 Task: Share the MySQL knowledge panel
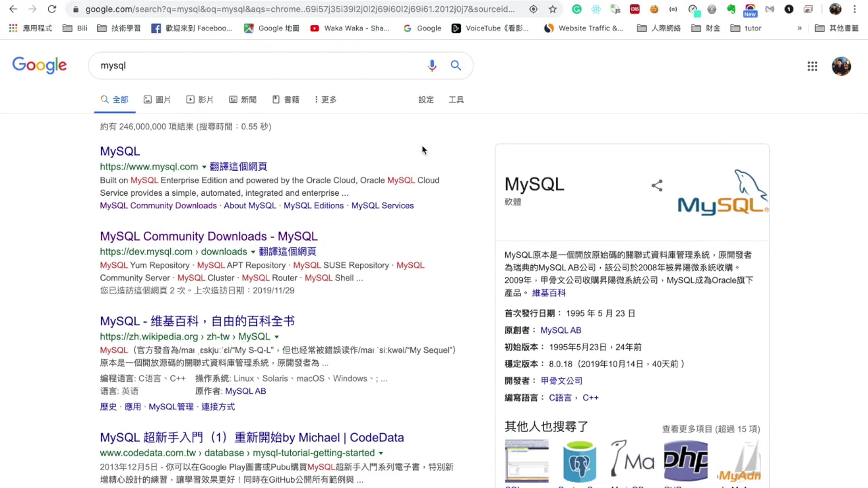[657, 185]
